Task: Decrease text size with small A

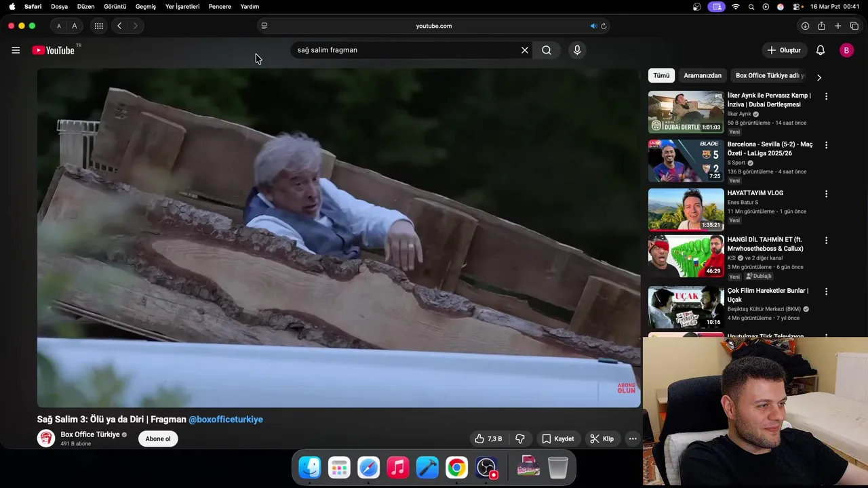Action: pyautogui.click(x=59, y=26)
